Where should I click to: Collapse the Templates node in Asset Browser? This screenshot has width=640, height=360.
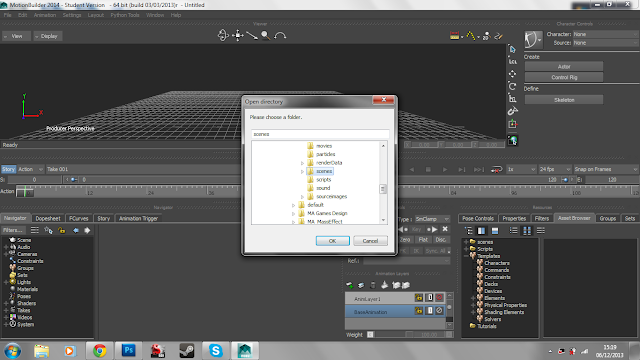(x=466, y=256)
